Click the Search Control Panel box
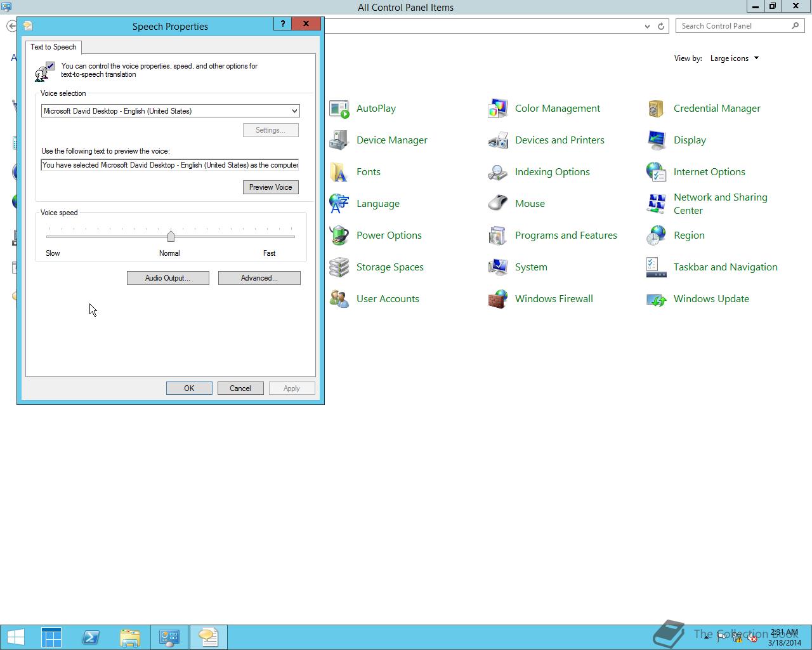812x650 pixels. pyautogui.click(x=740, y=26)
